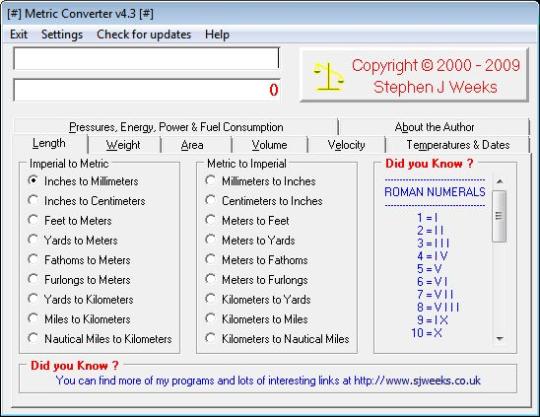Choose Yards to Meters conversion
The height and width of the screenshot is (417, 540).
[x=73, y=240]
